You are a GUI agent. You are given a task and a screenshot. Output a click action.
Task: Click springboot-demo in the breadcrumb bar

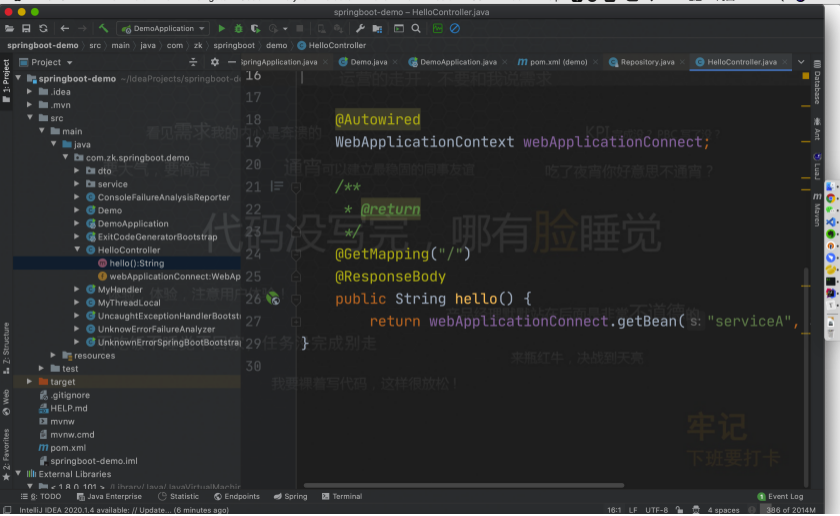(43, 46)
